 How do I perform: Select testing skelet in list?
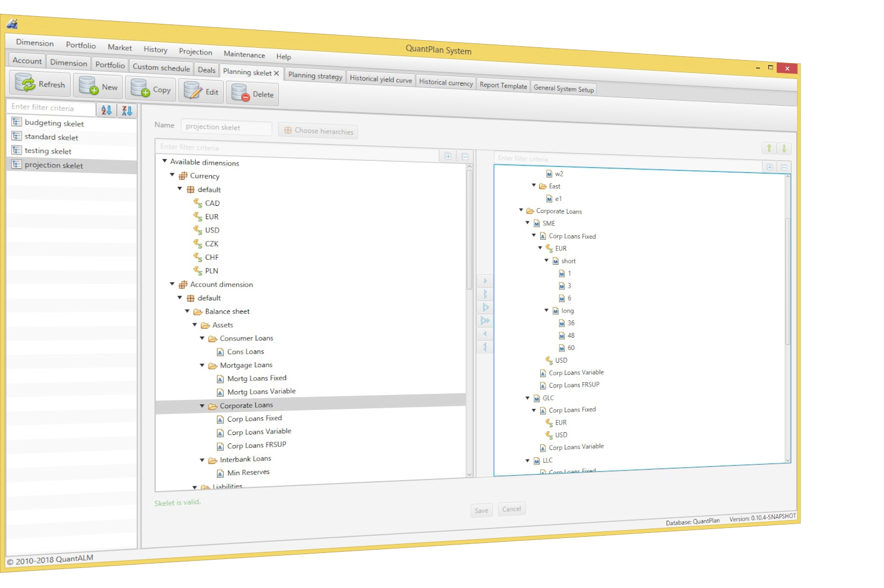pos(72,151)
